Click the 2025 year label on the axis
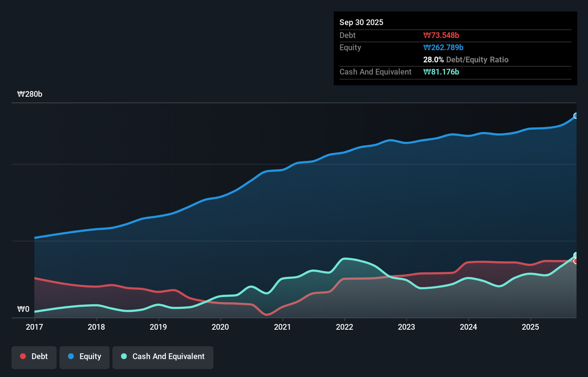 (x=531, y=327)
